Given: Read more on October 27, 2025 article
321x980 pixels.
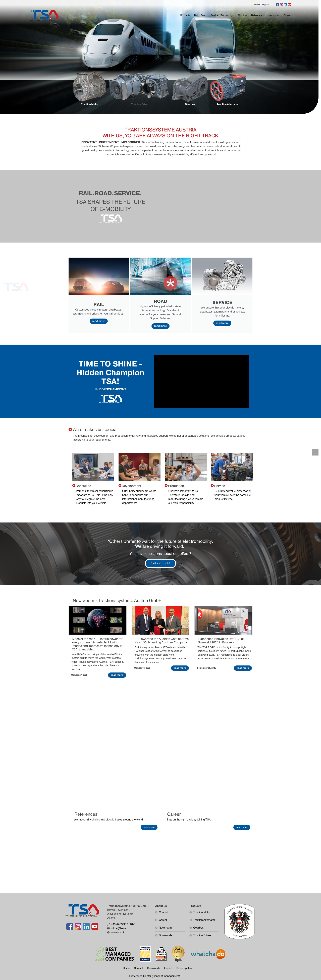Looking at the screenshot, I should (117, 675).
